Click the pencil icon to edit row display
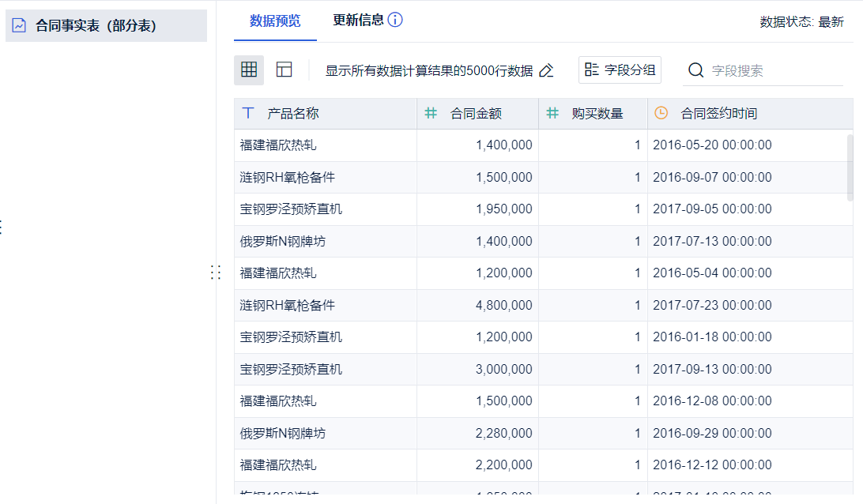863x504 pixels. pyautogui.click(x=546, y=70)
